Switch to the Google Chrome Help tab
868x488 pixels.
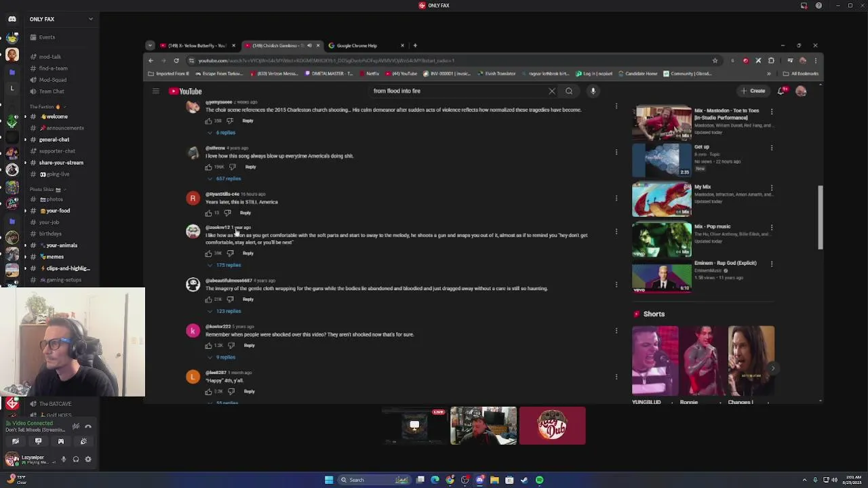pos(366,45)
